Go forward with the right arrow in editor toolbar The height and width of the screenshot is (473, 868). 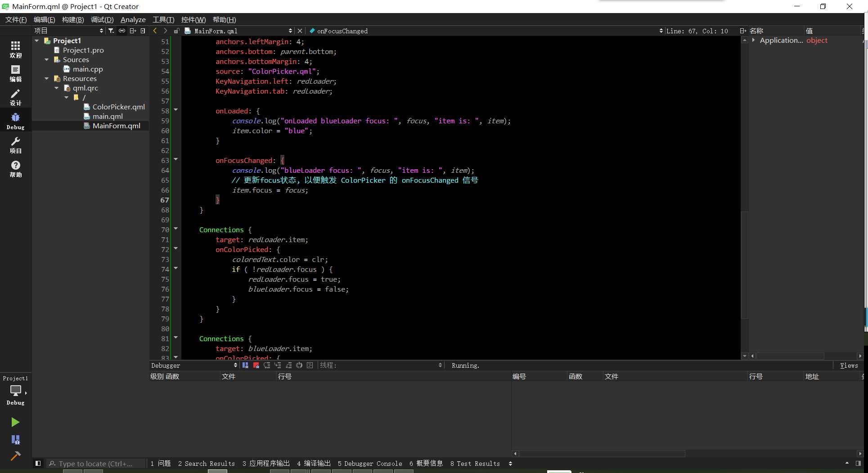click(165, 31)
